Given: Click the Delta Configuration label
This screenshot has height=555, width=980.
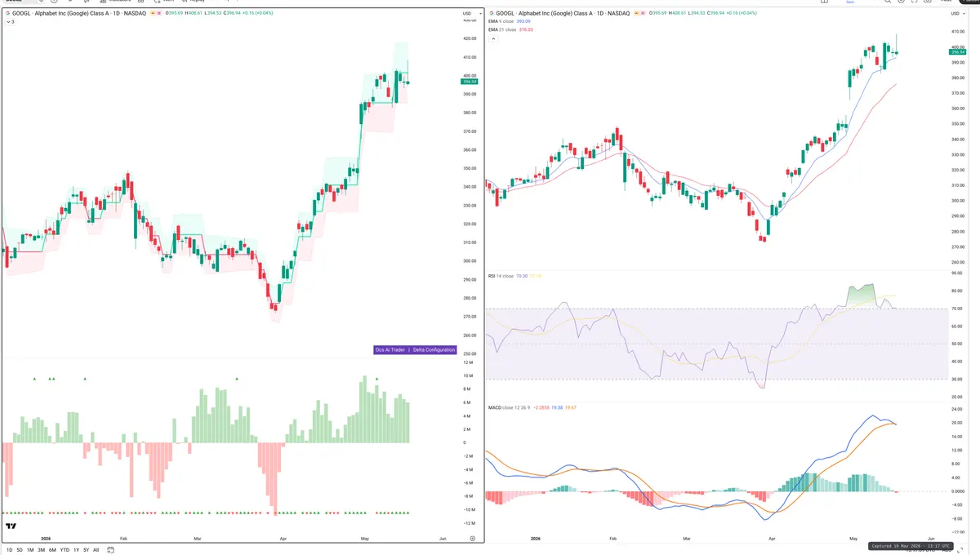Looking at the screenshot, I should point(434,350).
